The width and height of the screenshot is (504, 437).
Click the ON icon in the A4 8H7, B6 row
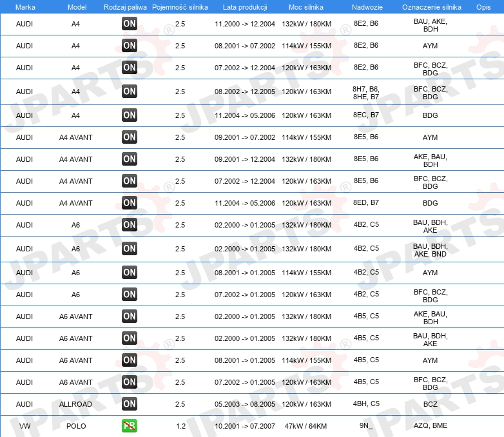[x=130, y=91]
